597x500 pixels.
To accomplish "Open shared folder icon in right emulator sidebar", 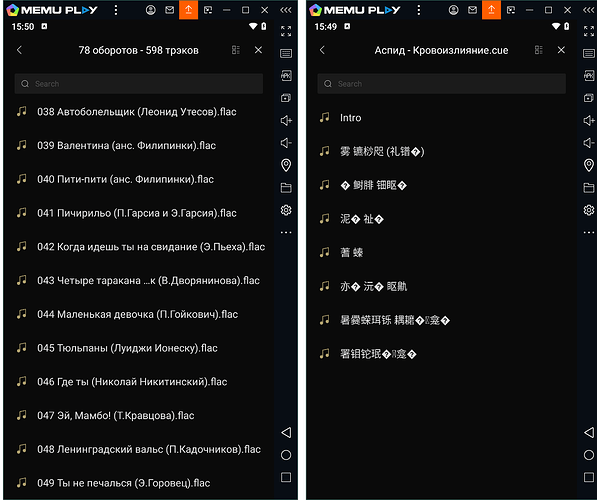I will 589,188.
